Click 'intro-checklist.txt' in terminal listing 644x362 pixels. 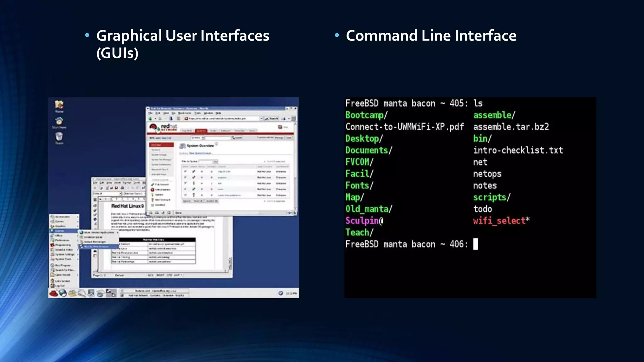[518, 150]
